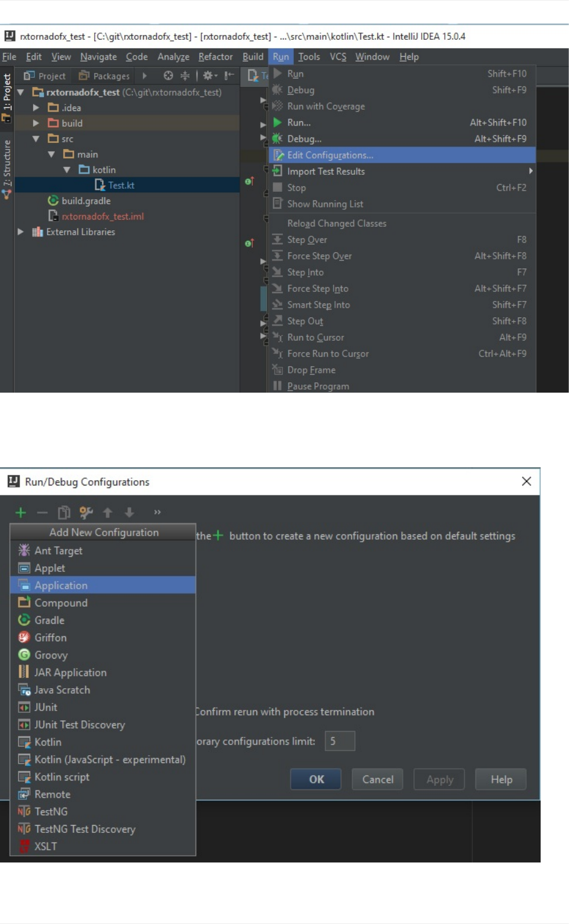Choose Application configuration type

tap(103, 585)
